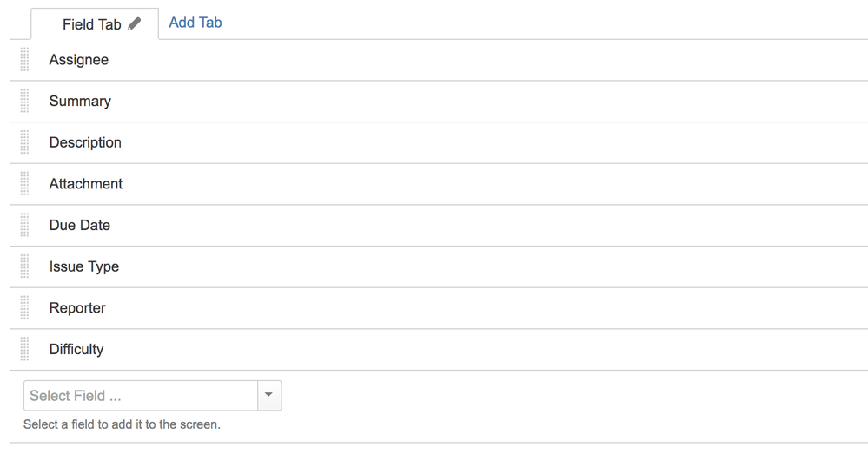Click the Add Tab link
This screenshot has width=868, height=454.
click(195, 23)
